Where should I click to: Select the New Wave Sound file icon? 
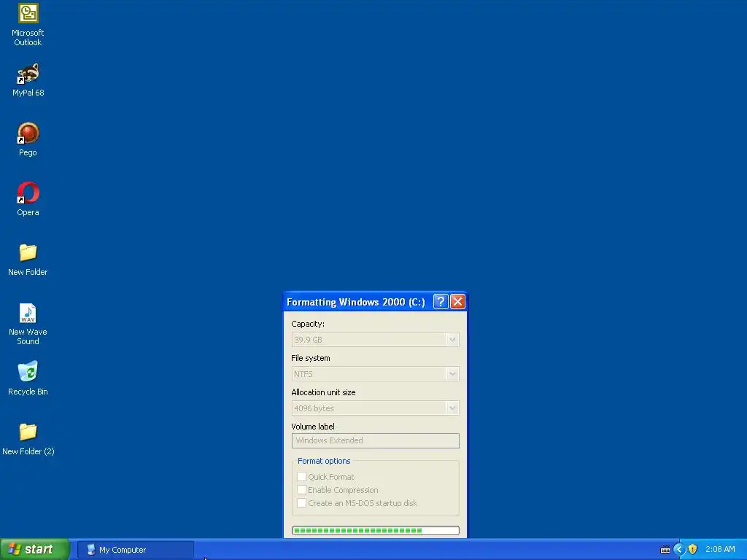pyautogui.click(x=28, y=324)
